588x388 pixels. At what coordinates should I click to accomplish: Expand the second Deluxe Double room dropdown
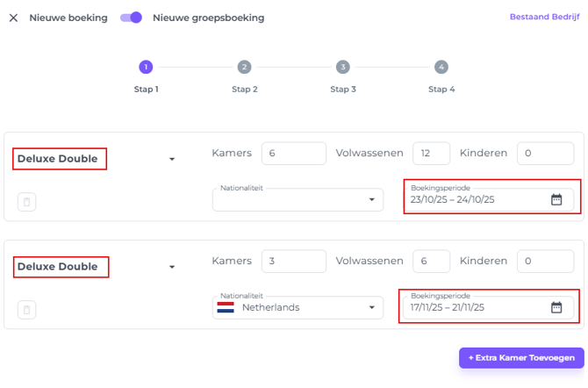click(x=172, y=267)
